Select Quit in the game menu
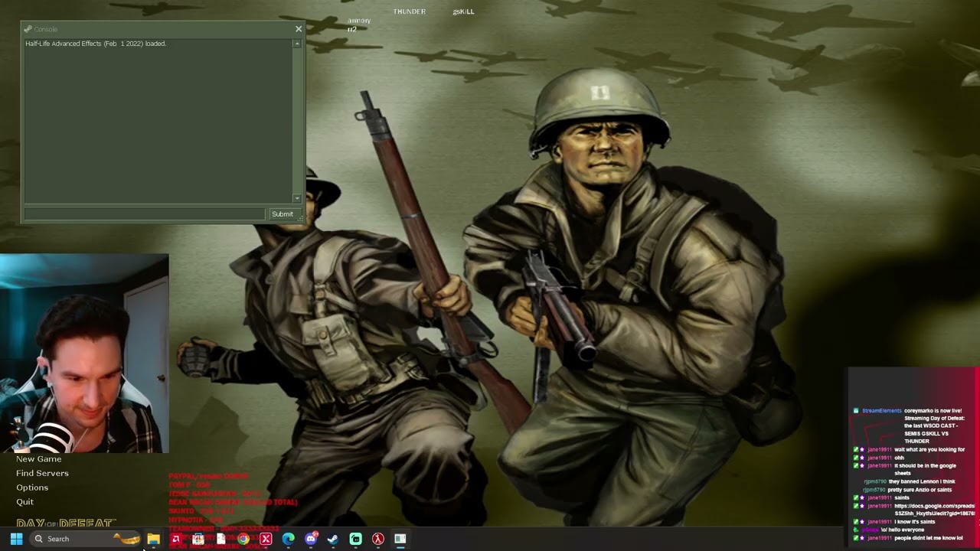Screen dimensions: 980x551 (x=24, y=502)
